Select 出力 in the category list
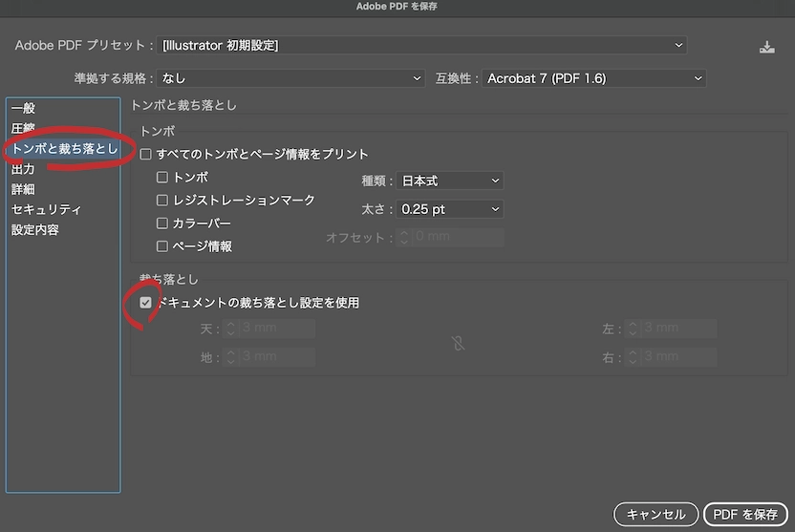This screenshot has width=795, height=532. pyautogui.click(x=63, y=169)
